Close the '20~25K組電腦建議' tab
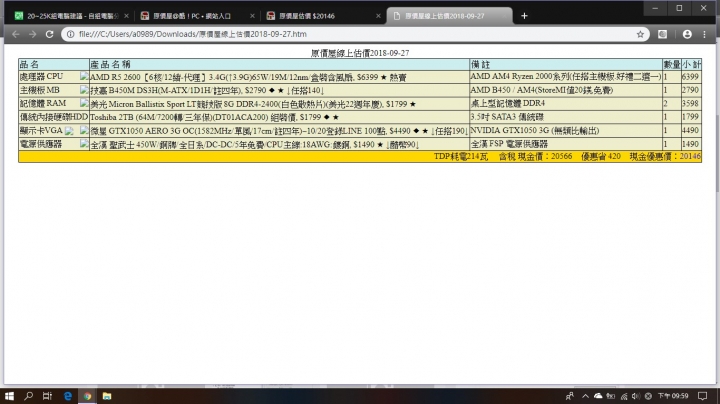This screenshot has height=404, width=720. point(126,16)
